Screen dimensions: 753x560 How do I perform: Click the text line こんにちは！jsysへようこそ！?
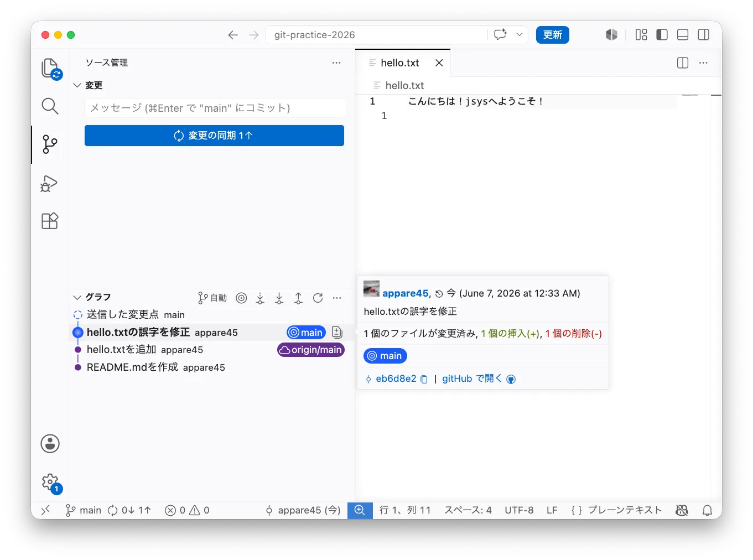[x=476, y=101]
